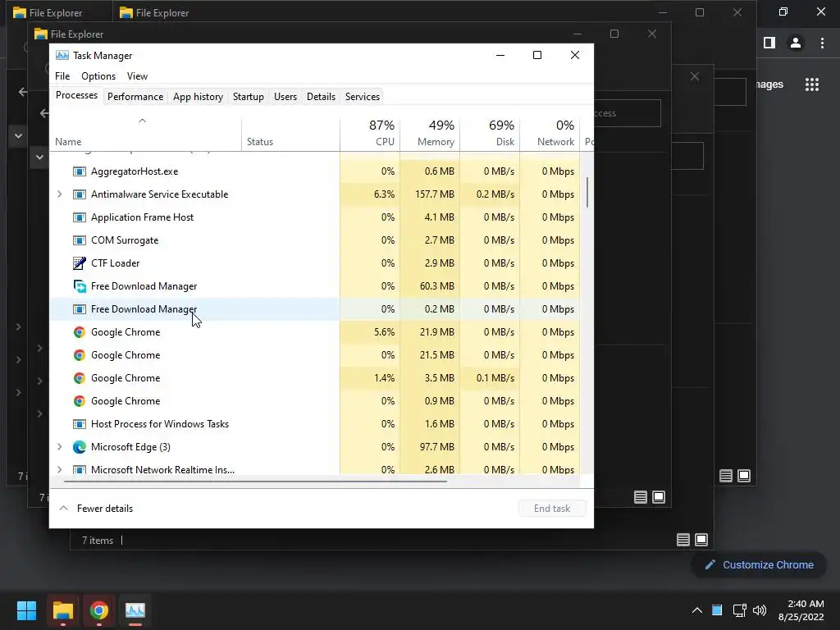Click the 157.7 MB memory cell

tap(430, 194)
